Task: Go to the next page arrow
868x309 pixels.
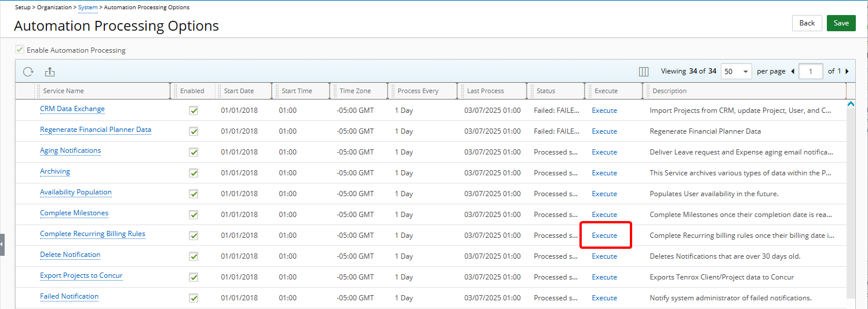Action: pyautogui.click(x=847, y=71)
